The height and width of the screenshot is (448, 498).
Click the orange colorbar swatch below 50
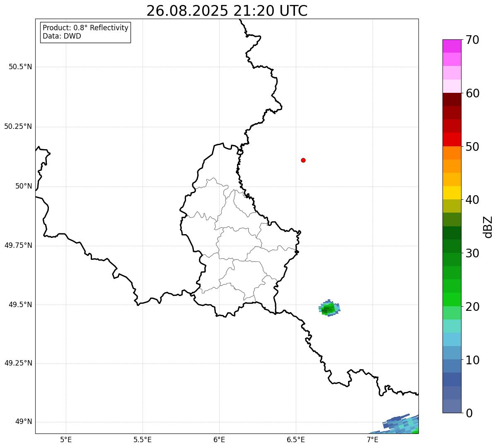tap(452, 153)
